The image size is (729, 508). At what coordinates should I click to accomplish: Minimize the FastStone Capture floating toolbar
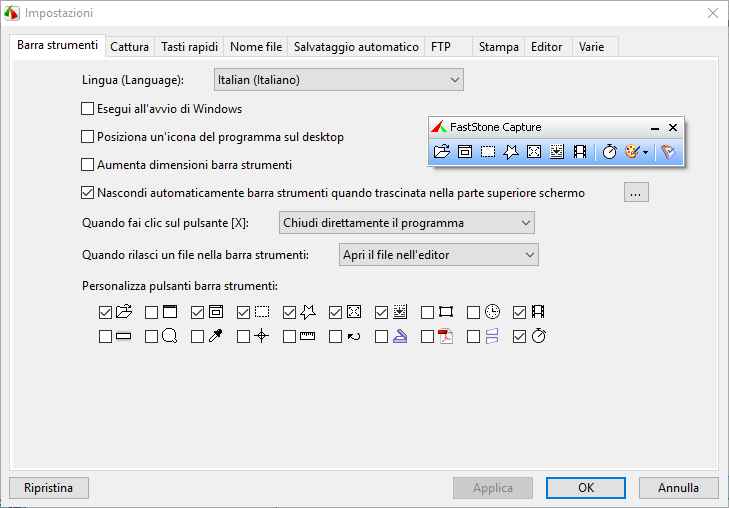click(655, 127)
